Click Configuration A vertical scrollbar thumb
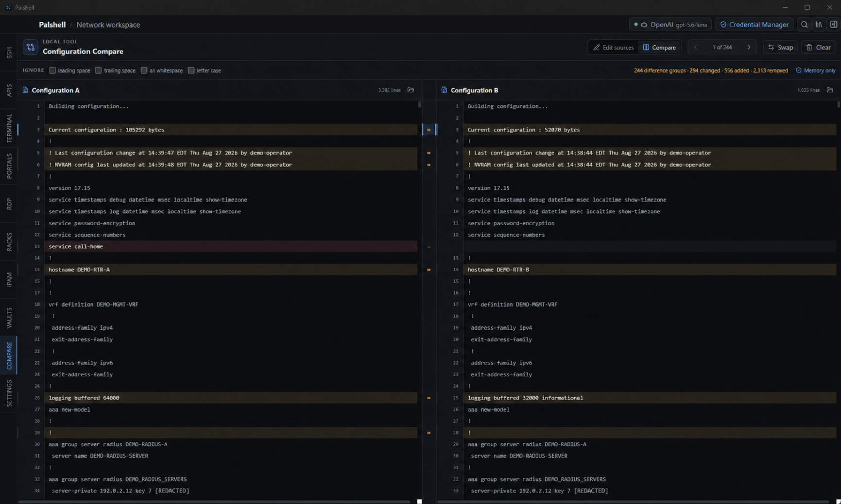The height and width of the screenshot is (504, 841). click(x=419, y=104)
